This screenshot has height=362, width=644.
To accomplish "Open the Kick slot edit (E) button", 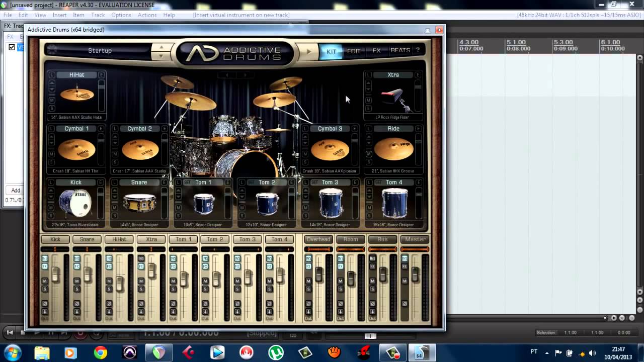I will (101, 183).
